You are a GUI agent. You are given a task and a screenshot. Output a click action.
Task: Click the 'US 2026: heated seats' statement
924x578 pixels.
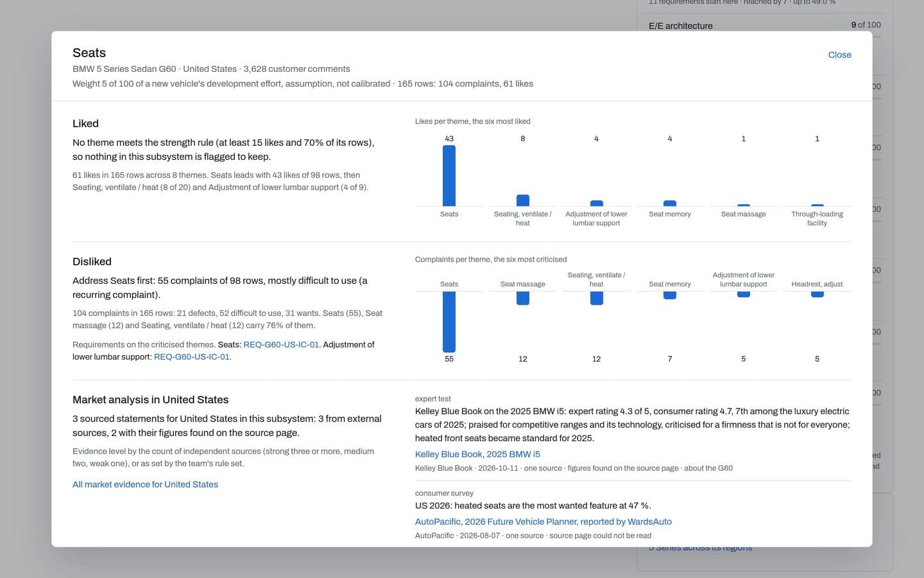coord(533,505)
